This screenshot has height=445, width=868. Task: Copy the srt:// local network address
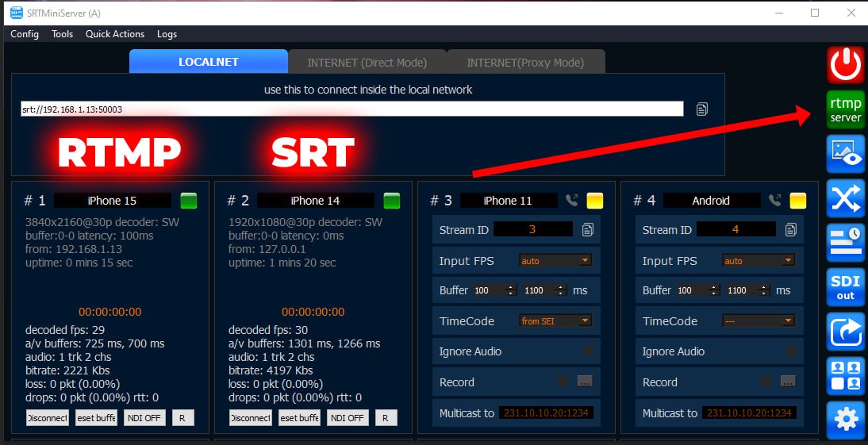tap(702, 109)
